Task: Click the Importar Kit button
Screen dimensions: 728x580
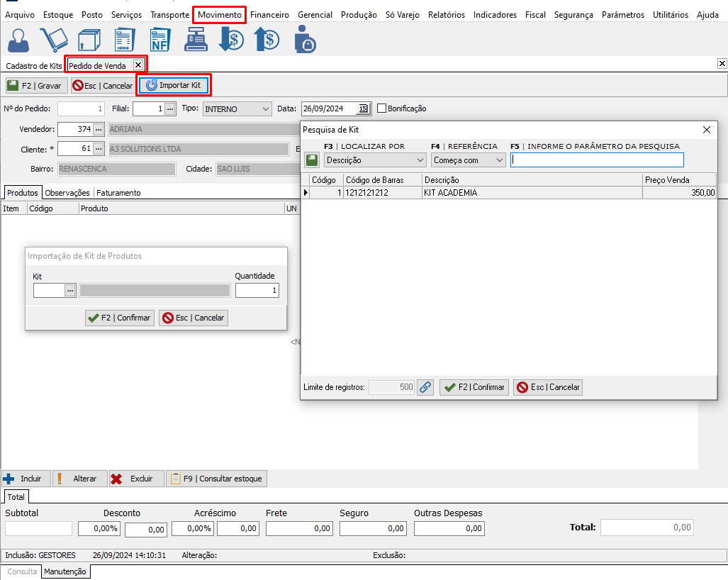Action: 174,85
